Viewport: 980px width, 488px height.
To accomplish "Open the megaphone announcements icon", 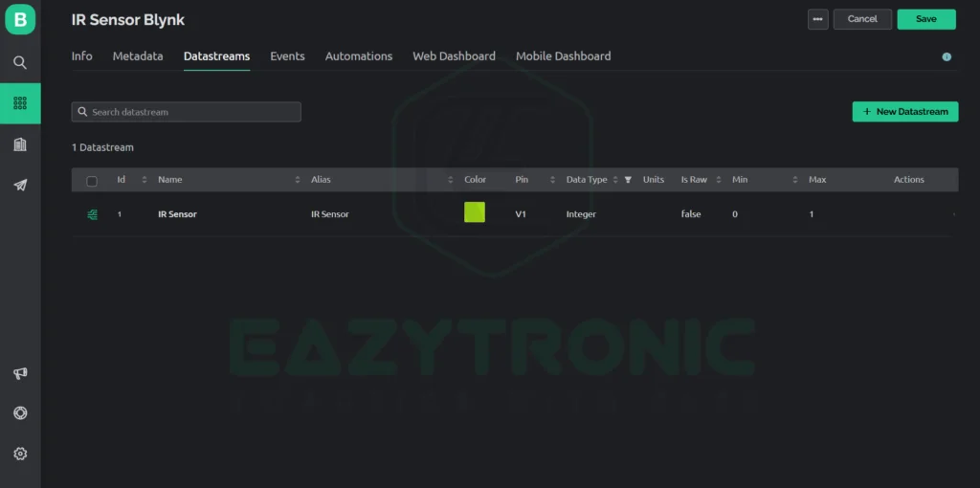I will click(20, 373).
